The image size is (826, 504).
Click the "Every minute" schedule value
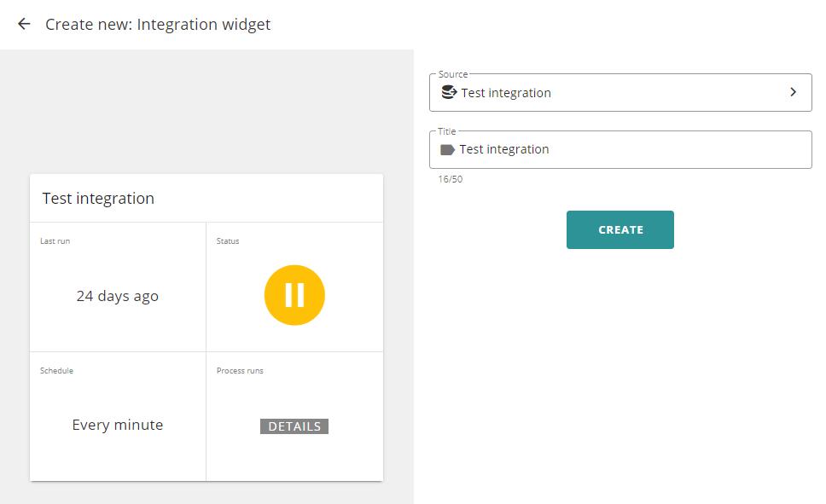pyautogui.click(x=118, y=425)
